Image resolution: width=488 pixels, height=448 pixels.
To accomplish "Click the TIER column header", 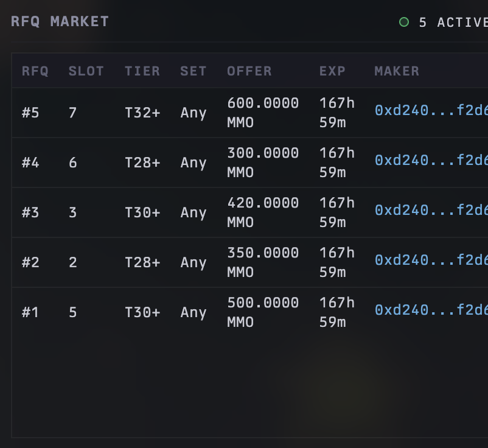I will point(142,71).
